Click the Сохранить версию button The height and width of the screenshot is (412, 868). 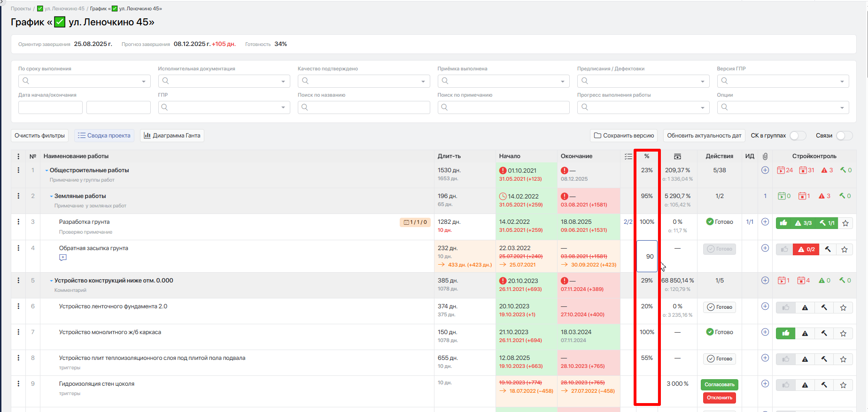624,136
